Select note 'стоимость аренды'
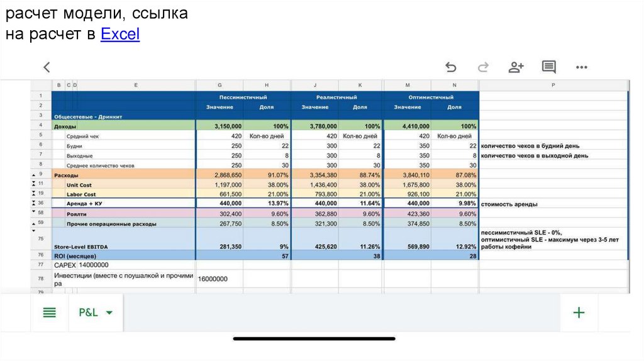 point(553,204)
